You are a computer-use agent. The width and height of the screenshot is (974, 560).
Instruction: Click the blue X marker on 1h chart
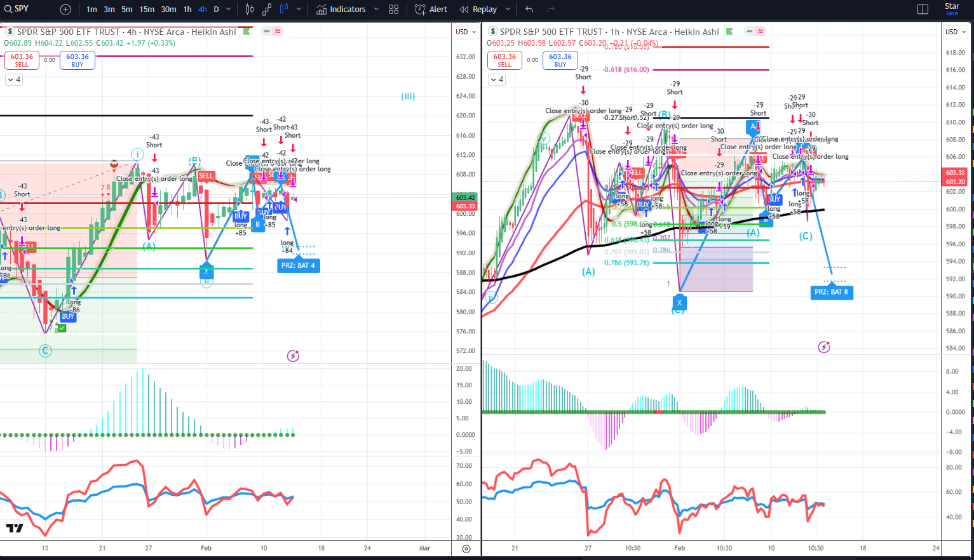coord(679,303)
